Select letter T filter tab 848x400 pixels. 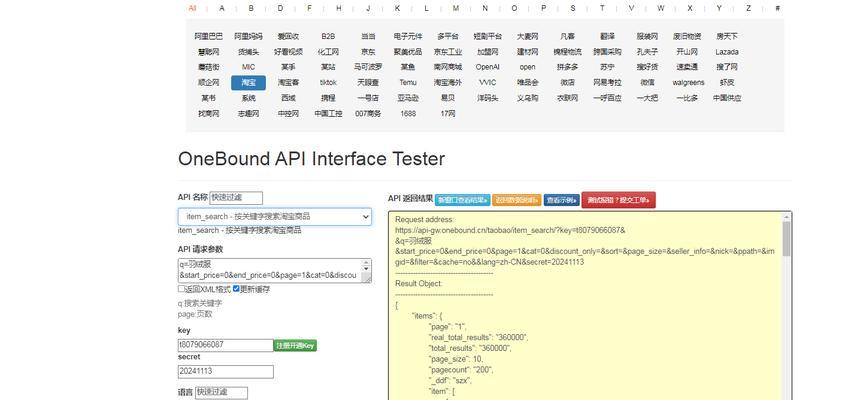tap(602, 8)
